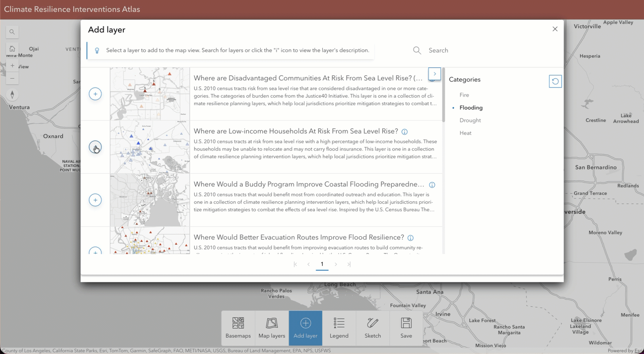Click the Climate Resilience Interventions Atlas title
Image resolution: width=644 pixels, height=354 pixels.
click(72, 9)
